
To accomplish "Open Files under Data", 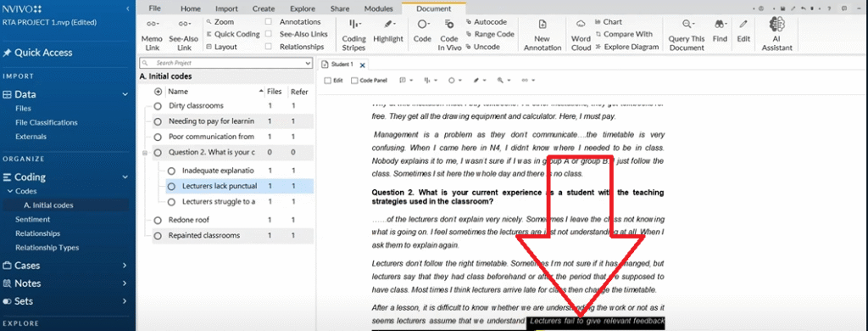I will 23,109.
